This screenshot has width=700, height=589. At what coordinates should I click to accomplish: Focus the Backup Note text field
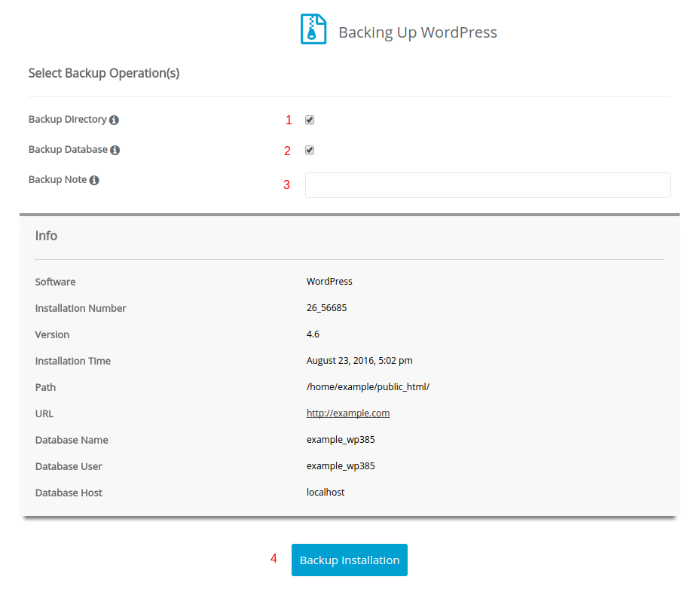(488, 185)
